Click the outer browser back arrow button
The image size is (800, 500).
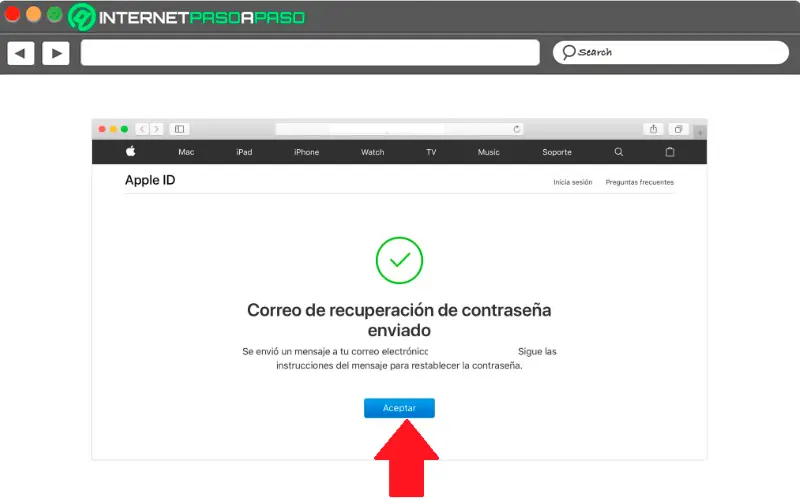pyautogui.click(x=21, y=53)
